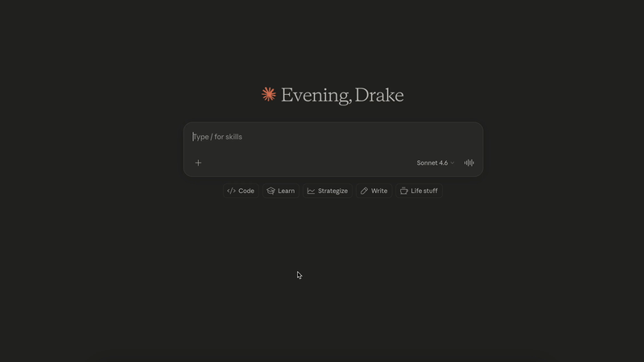Open the plus attachment menu
This screenshot has width=644, height=362.
198,162
